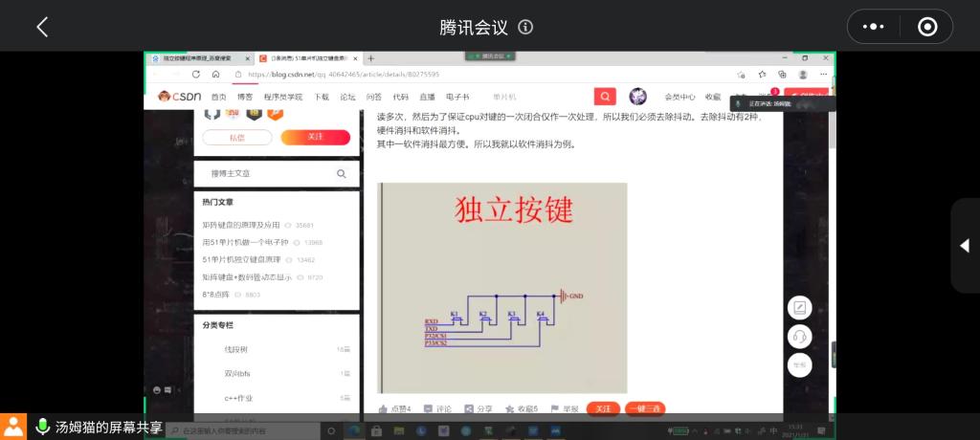
Task: Click the circular record target button
Action: pyautogui.click(x=926, y=27)
